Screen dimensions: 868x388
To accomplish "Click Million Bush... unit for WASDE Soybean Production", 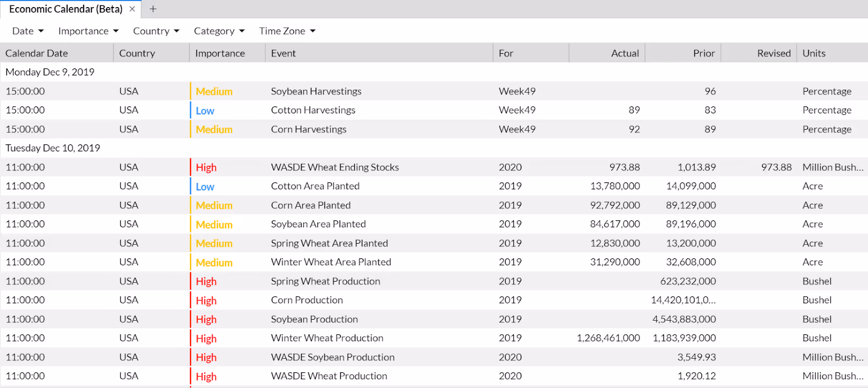I will (x=833, y=357).
